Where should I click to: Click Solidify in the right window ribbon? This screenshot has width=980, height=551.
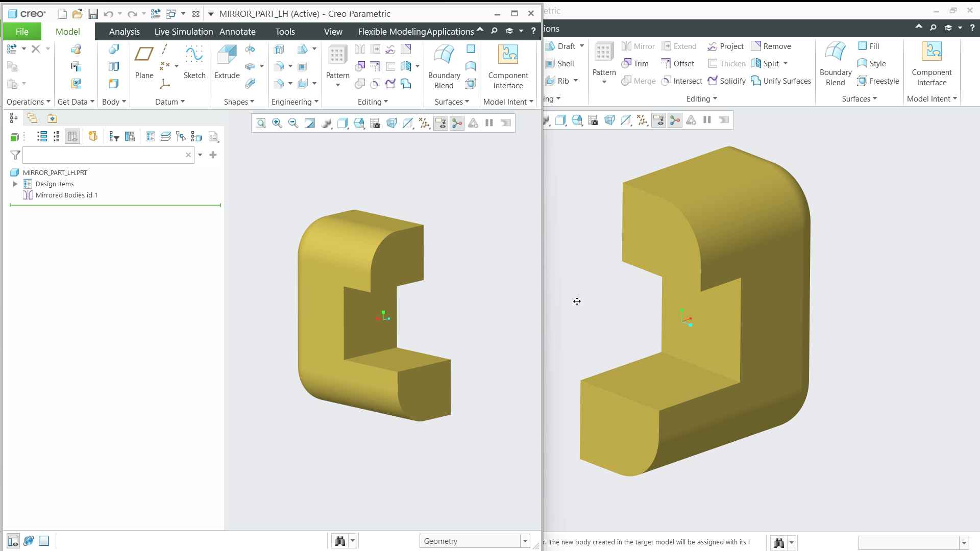click(726, 81)
